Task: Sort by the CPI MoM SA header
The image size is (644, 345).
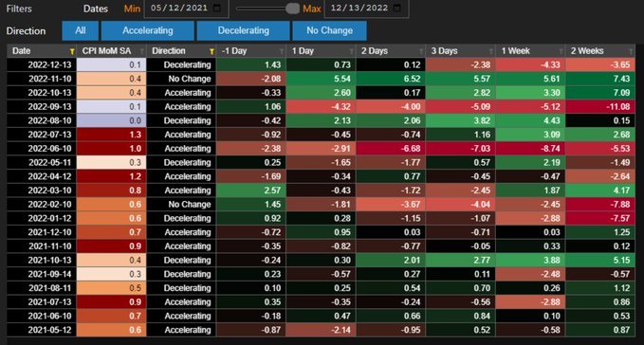Action: pyautogui.click(x=106, y=51)
